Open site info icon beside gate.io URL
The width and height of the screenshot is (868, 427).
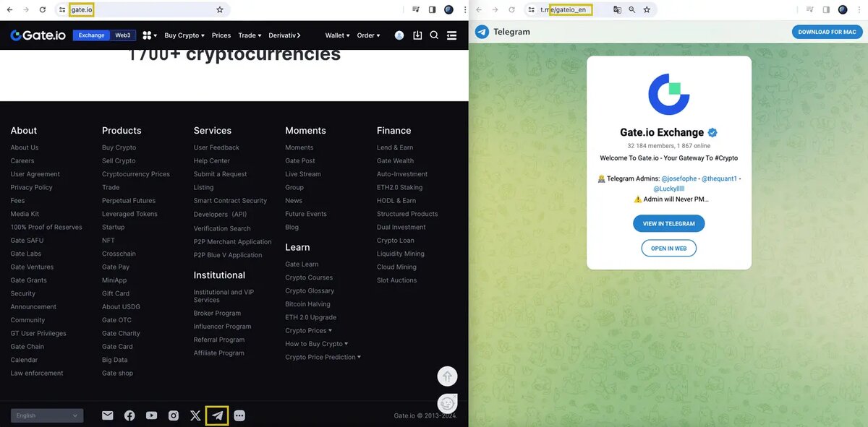[62, 9]
